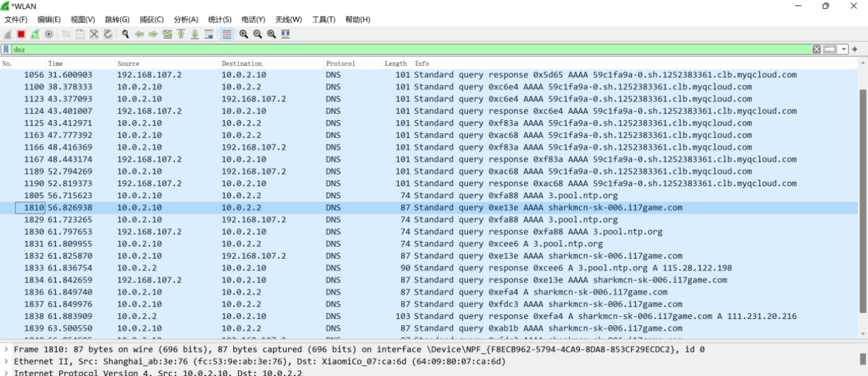Open capture options gear icon
The width and height of the screenshot is (868, 376).
coord(49,34)
